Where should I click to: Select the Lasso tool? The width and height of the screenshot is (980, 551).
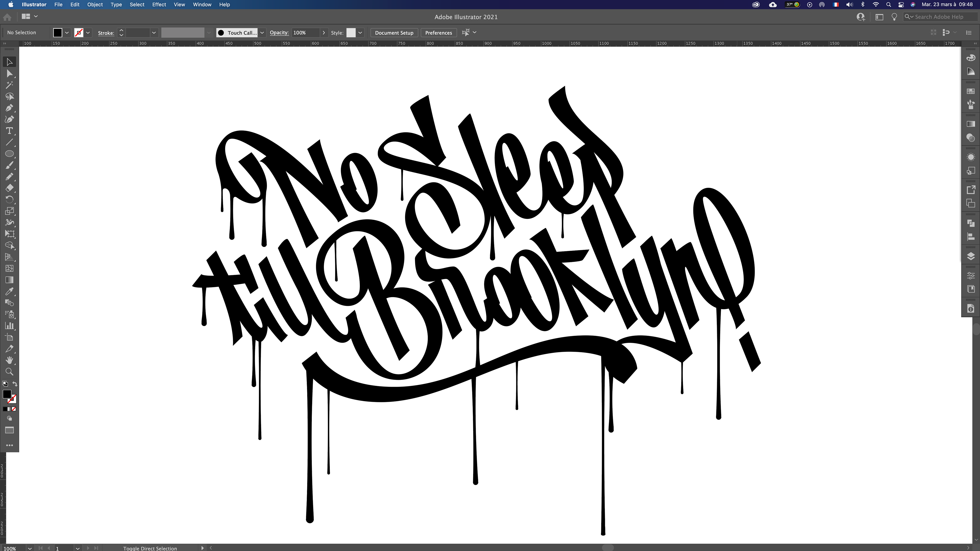9,96
